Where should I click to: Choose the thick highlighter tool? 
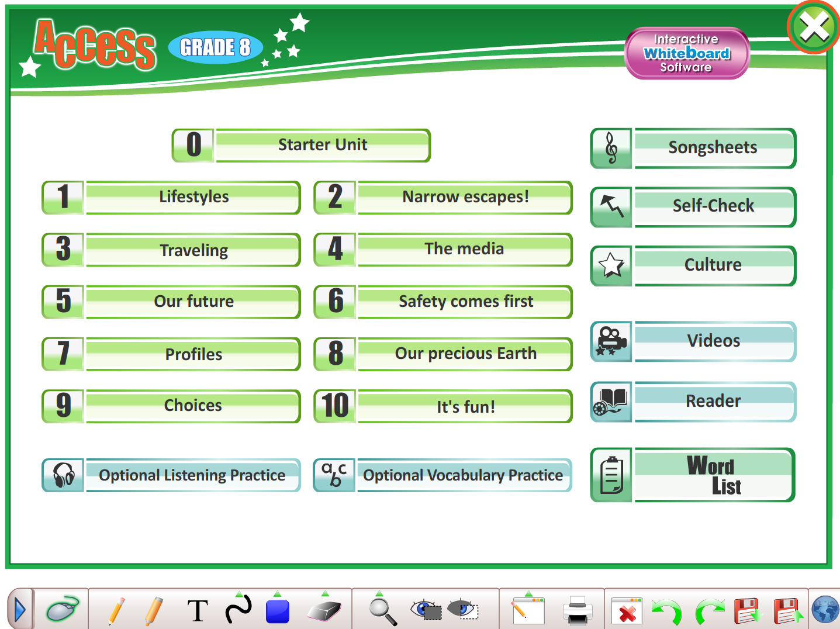(x=153, y=610)
